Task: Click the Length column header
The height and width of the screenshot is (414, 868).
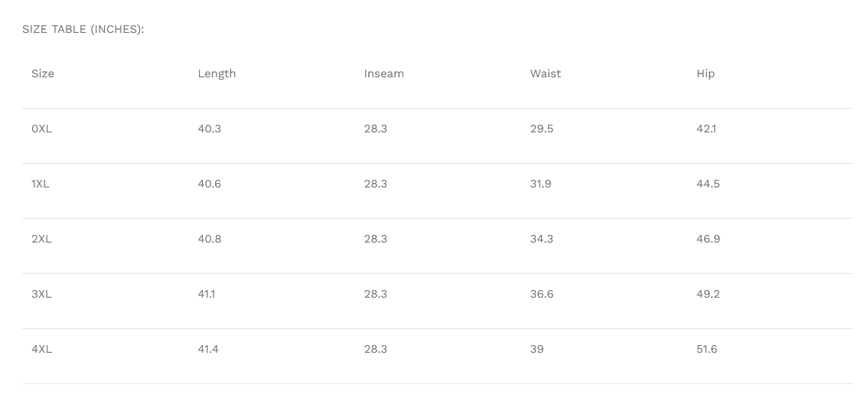Action: pos(217,73)
